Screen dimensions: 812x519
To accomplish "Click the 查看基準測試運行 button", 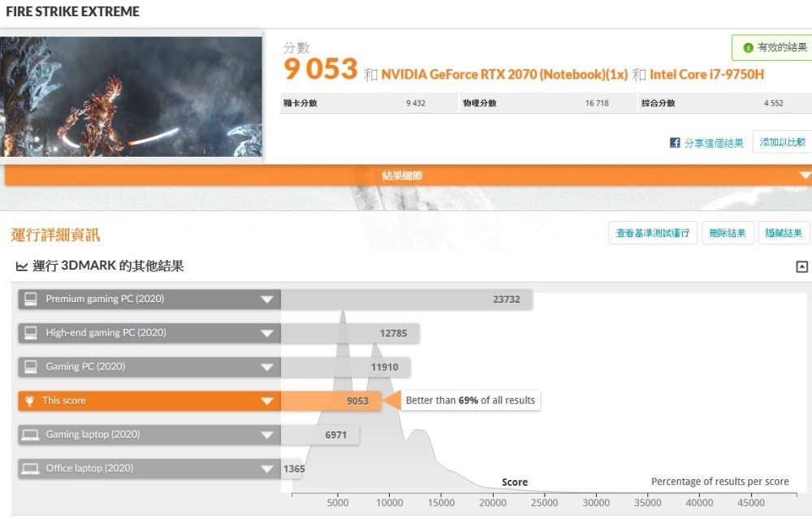I will coord(653,233).
